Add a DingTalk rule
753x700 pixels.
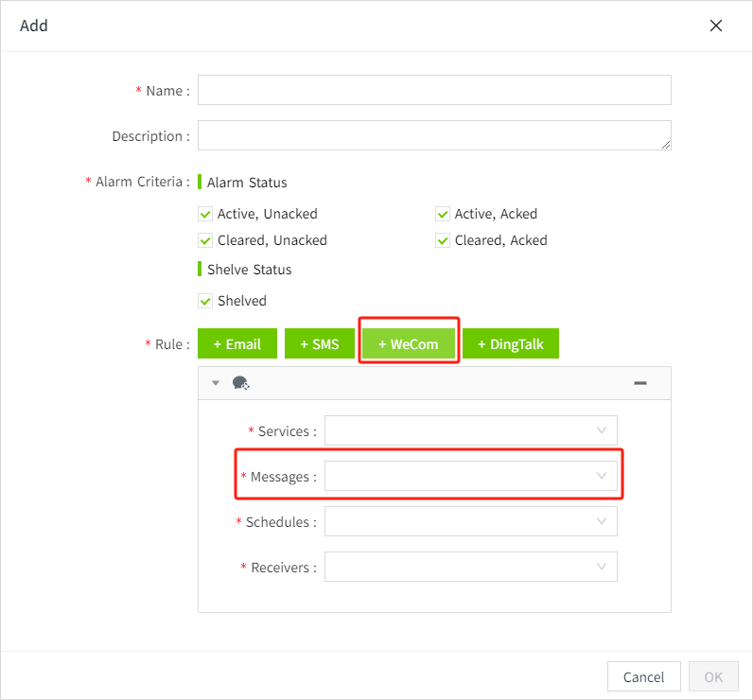click(511, 344)
